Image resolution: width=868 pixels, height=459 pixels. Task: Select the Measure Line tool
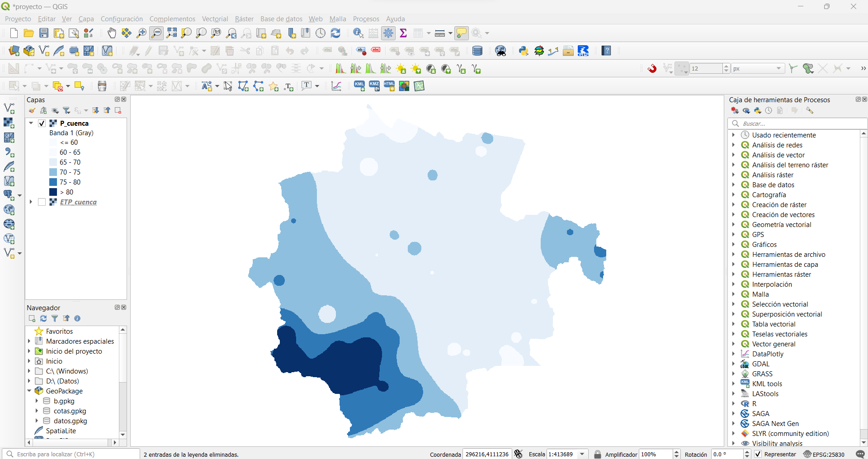[x=439, y=33]
